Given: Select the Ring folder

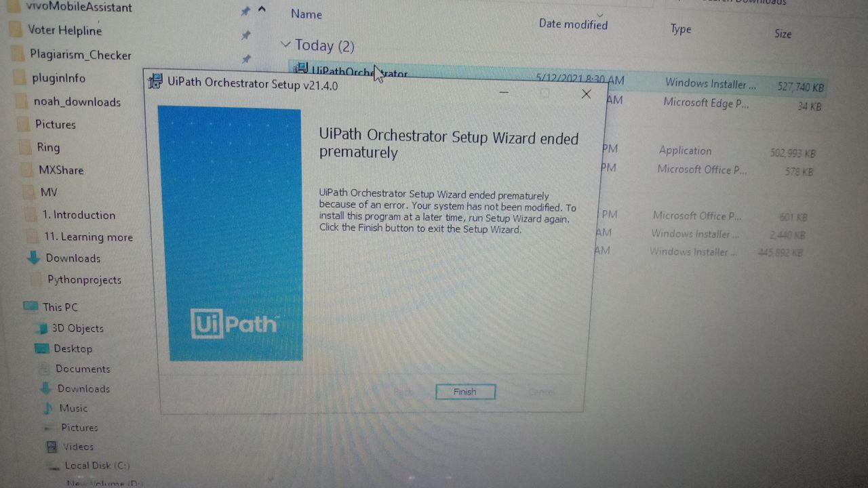Looking at the screenshot, I should click(x=48, y=147).
